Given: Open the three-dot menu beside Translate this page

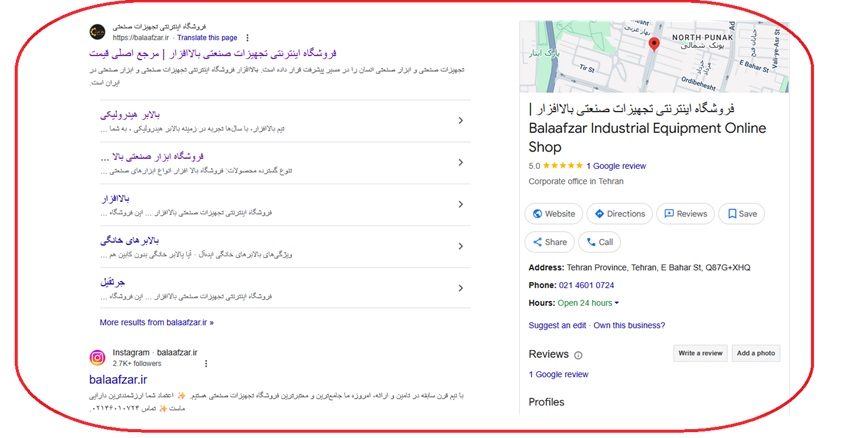Looking at the screenshot, I should (247, 38).
